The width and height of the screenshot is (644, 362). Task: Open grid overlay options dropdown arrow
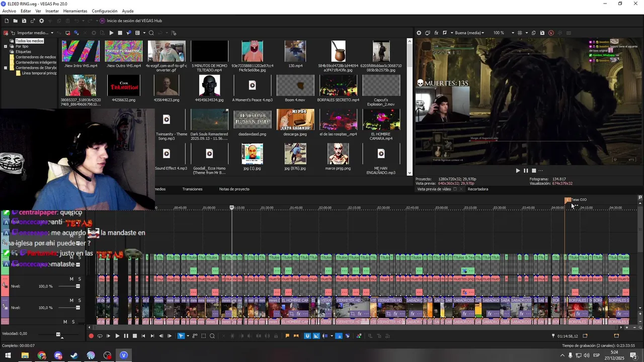[x=527, y=33]
